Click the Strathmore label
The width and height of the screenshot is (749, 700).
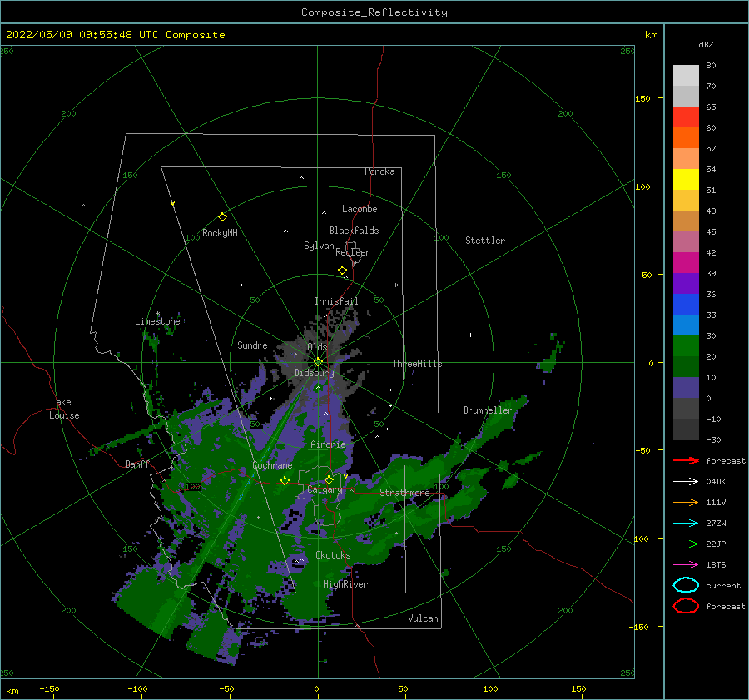point(405,493)
